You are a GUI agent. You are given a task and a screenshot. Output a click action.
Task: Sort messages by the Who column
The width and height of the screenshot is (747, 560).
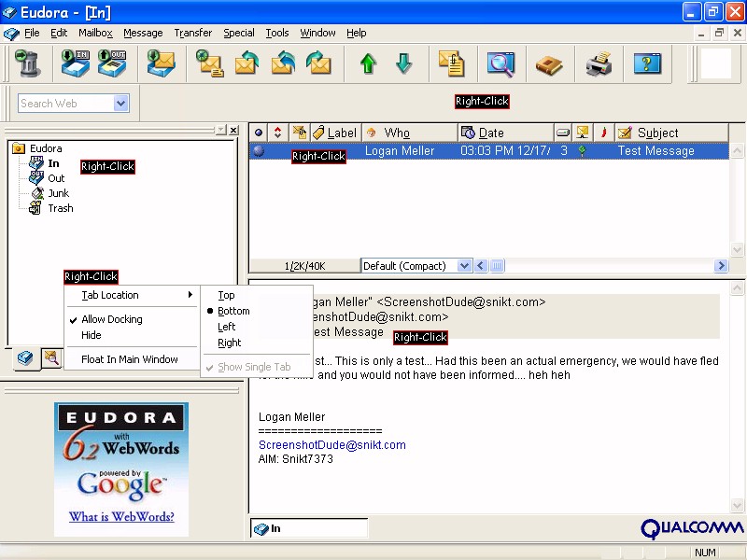(410, 133)
